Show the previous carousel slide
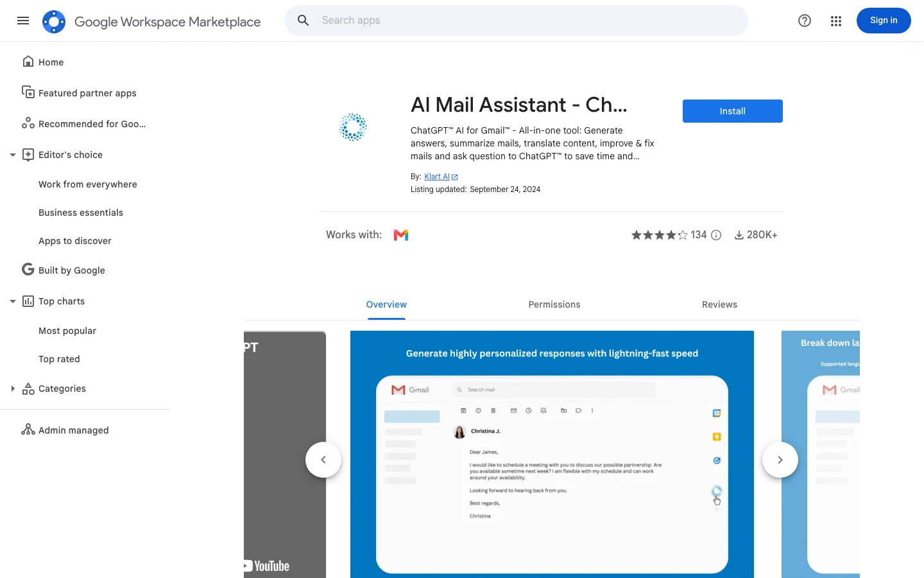 point(323,460)
